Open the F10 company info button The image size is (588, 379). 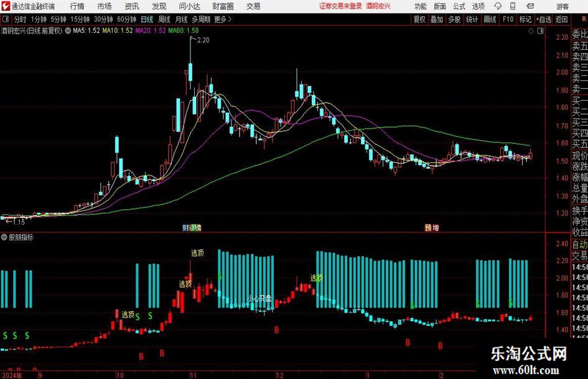coord(508,19)
